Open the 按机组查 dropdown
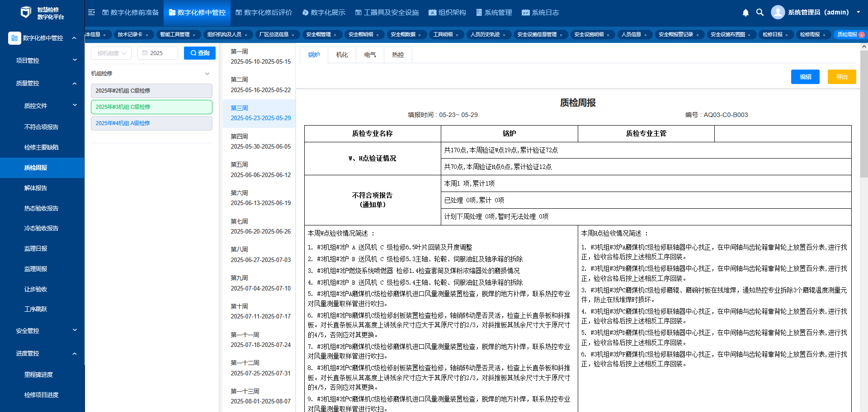 [111, 53]
